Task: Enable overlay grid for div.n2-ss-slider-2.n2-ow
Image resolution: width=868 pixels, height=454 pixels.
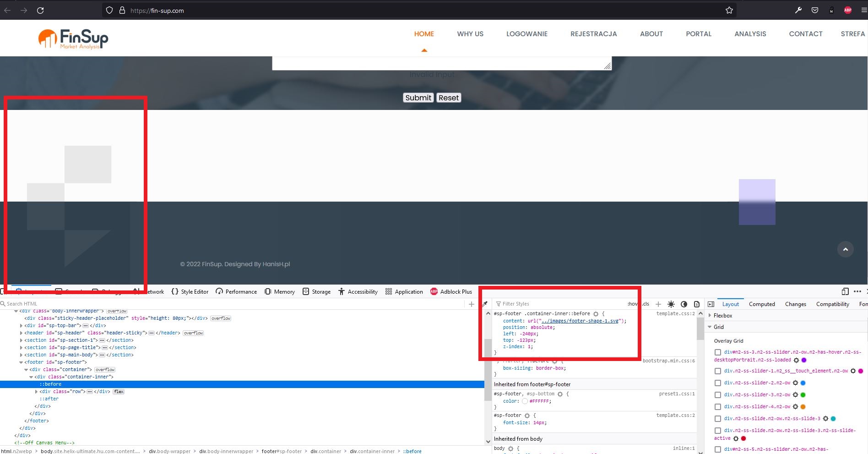Action: click(x=718, y=383)
